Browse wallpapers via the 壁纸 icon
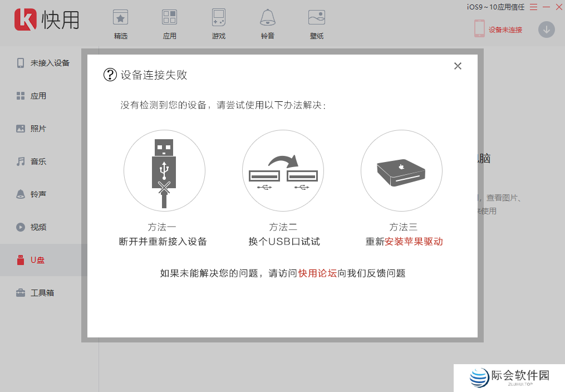 click(316, 23)
